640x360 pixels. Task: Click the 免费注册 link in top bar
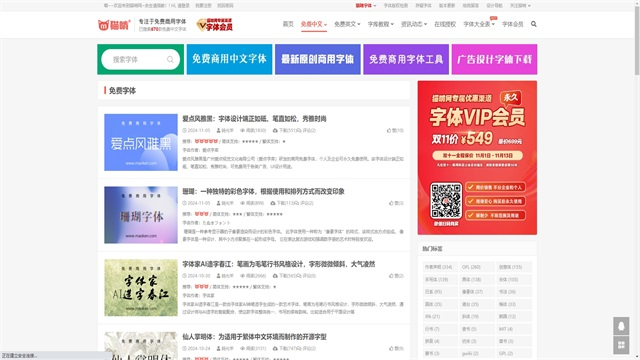click(x=203, y=6)
